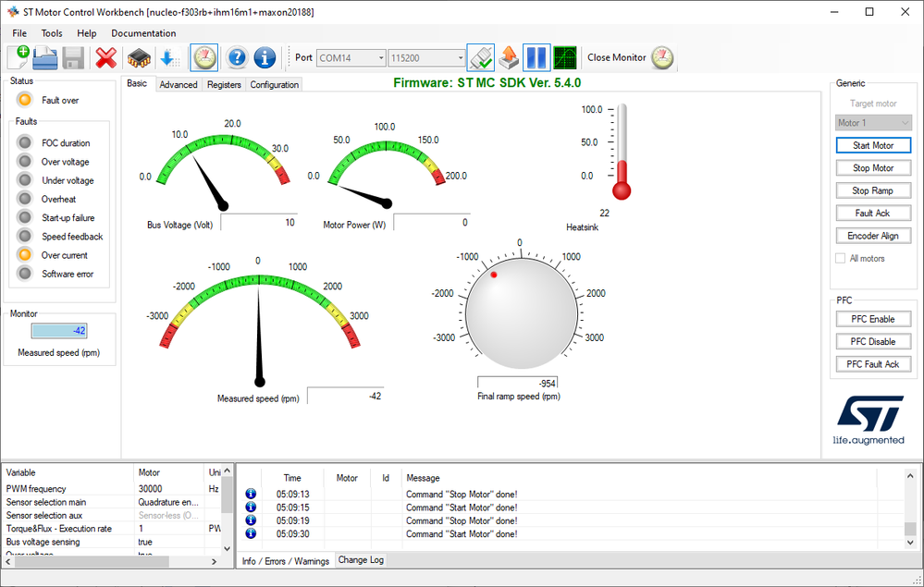
Task: Click the Start-up failure fault LED
Action: point(25,218)
